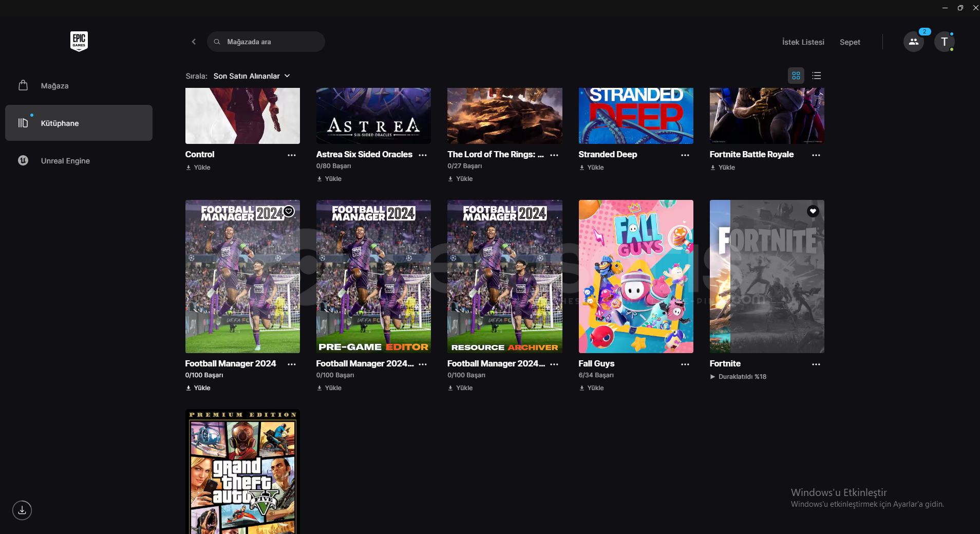Open the Fall Guys cover art
Screen dimensions: 980x534
tap(636, 277)
